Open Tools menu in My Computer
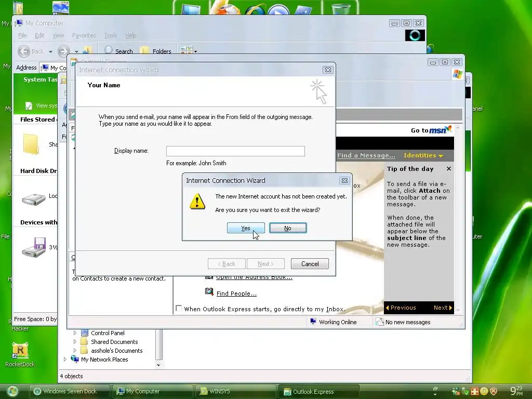 (110, 35)
